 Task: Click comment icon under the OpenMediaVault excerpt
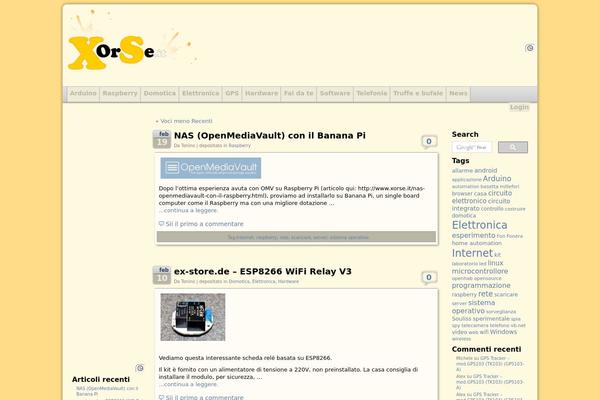click(161, 224)
